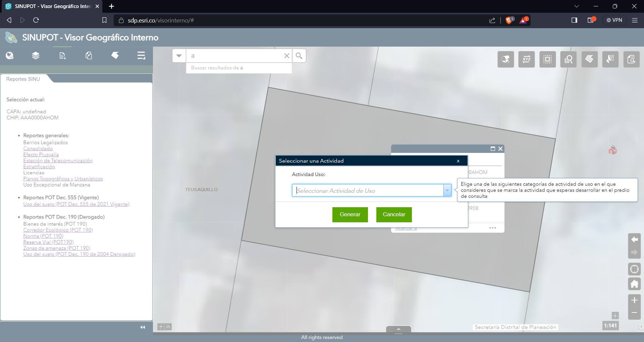This screenshot has width=644, height=342.
Task: Open the popup three-dots actions menu
Action: click(492, 228)
